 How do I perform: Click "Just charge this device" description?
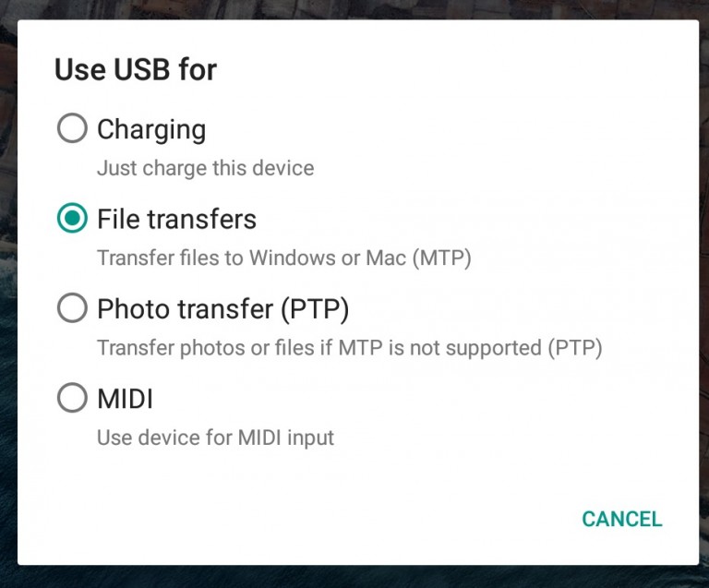pyautogui.click(x=205, y=168)
